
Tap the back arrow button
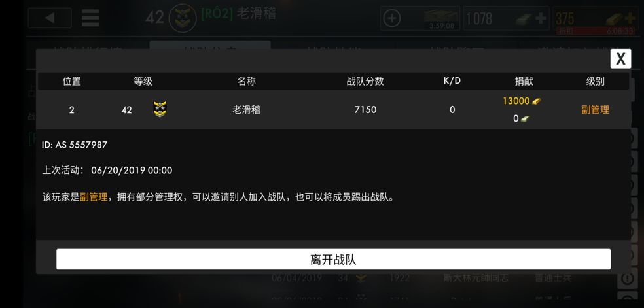tap(50, 18)
